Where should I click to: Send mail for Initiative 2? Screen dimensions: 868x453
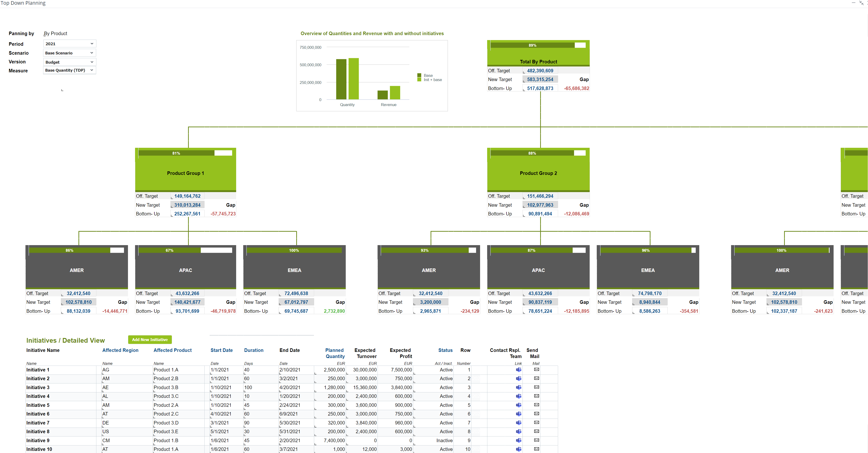pyautogui.click(x=536, y=378)
